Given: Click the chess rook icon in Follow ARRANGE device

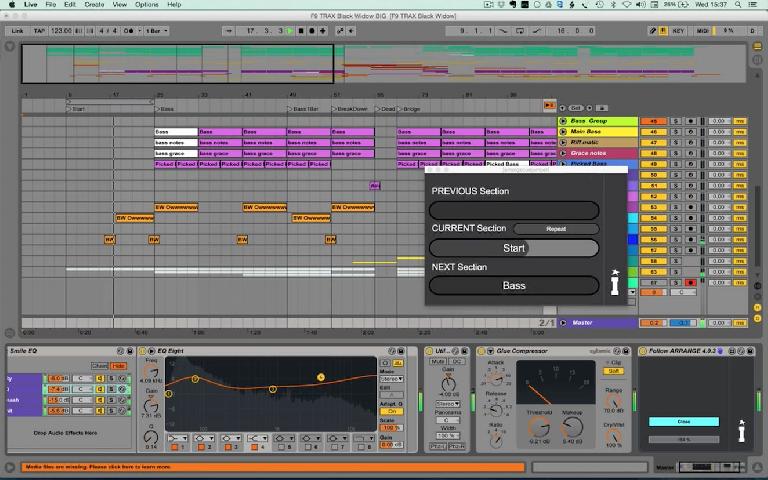Looking at the screenshot, I should coord(742,431).
